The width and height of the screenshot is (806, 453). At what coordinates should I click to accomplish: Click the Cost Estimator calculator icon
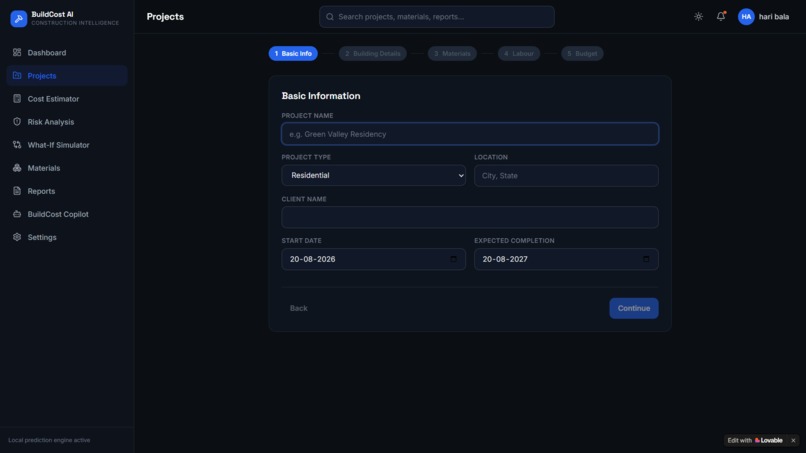[x=17, y=98]
